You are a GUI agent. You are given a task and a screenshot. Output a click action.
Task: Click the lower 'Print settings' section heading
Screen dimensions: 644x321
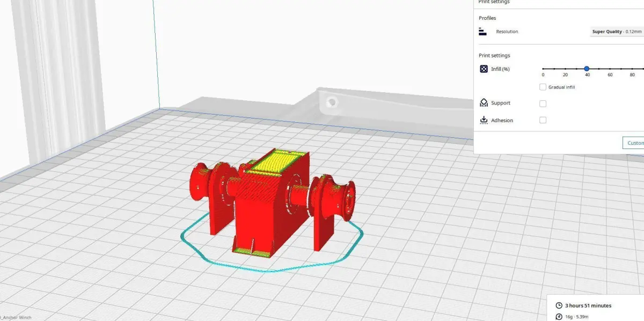pyautogui.click(x=494, y=55)
